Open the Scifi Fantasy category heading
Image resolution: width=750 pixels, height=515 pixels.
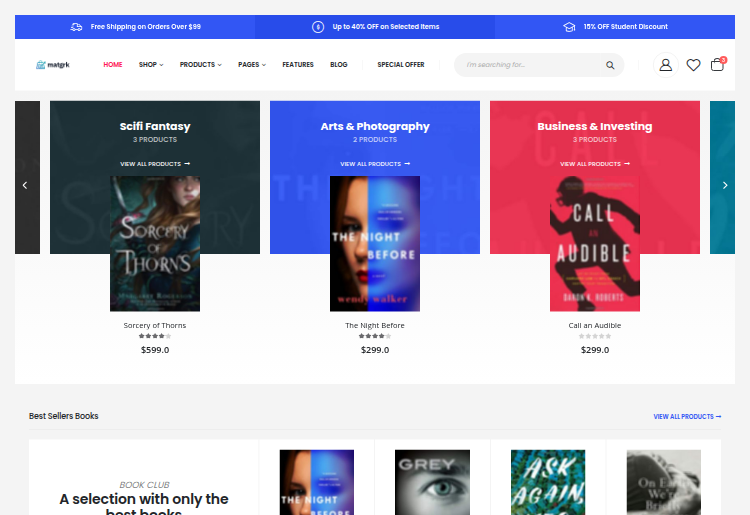point(155,126)
